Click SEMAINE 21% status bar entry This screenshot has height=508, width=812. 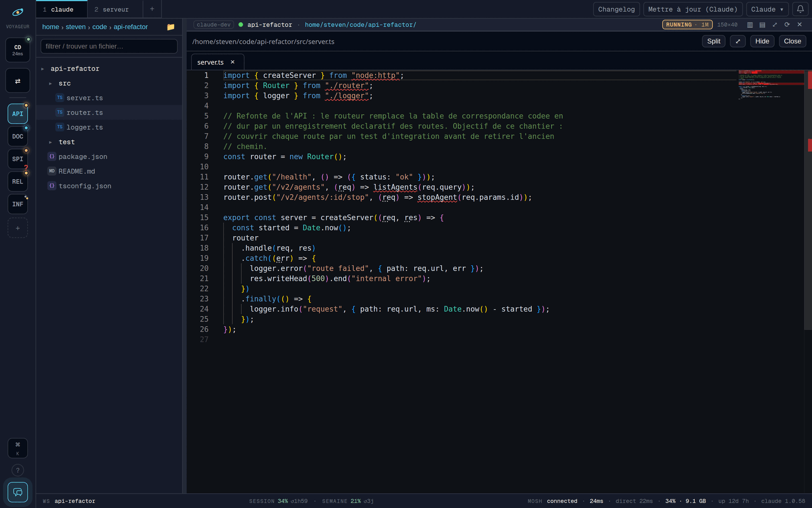[x=348, y=501]
